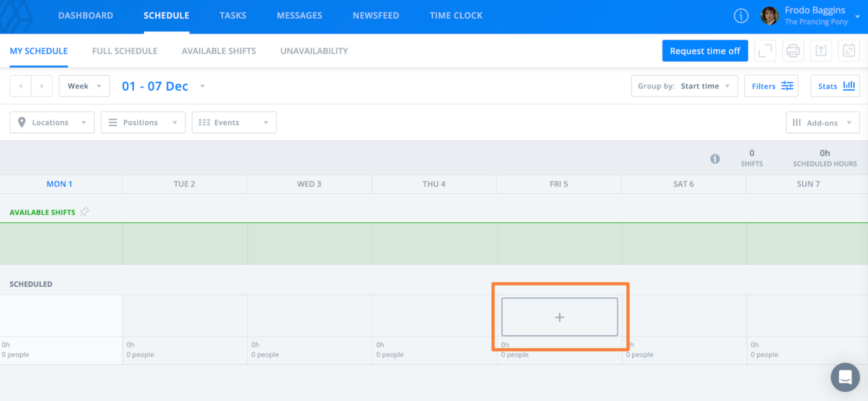Go to next week arrow

point(42,86)
